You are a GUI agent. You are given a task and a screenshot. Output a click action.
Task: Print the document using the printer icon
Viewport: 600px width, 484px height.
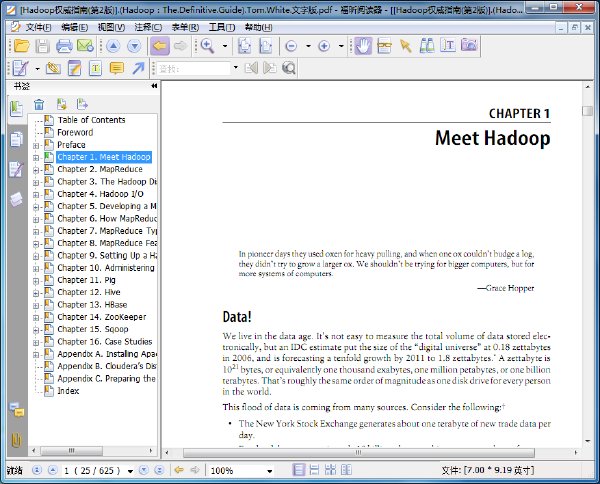pos(64,46)
